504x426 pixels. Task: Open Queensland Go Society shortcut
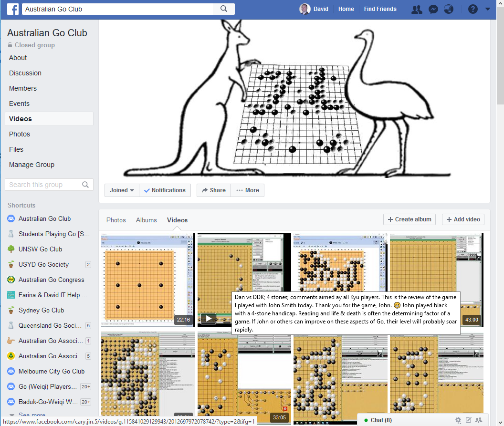click(49, 325)
